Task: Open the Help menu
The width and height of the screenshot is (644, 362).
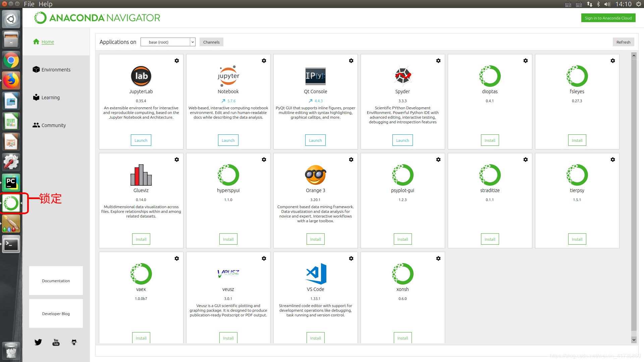Action: click(45, 4)
